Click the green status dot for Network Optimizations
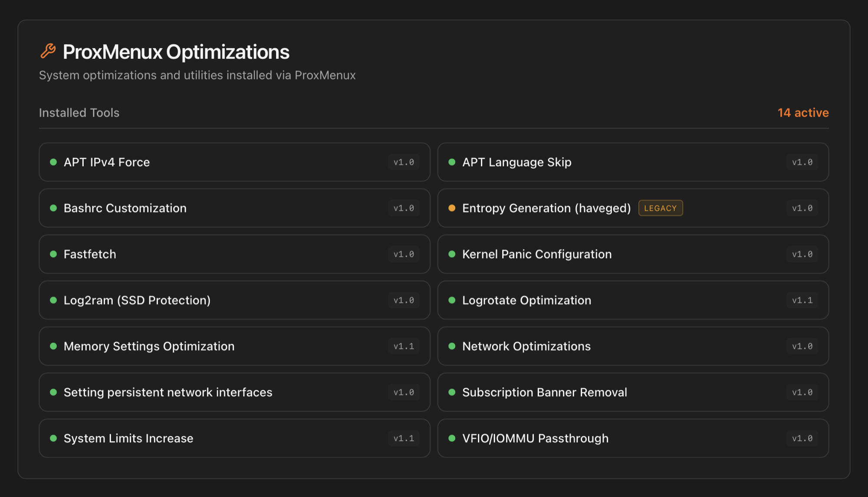Viewport: 868px width, 497px height. tap(452, 346)
